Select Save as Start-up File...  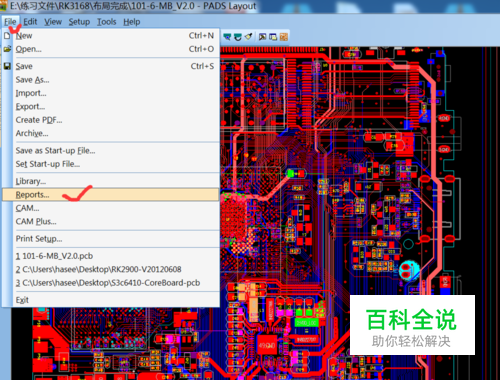(x=111, y=150)
